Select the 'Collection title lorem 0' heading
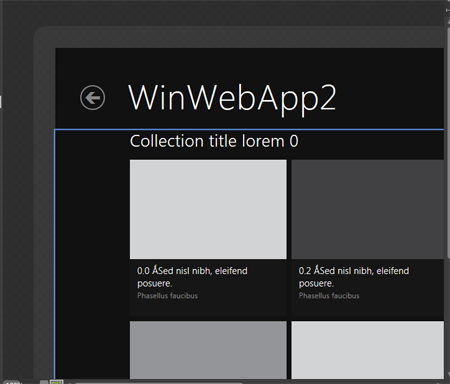 click(214, 141)
